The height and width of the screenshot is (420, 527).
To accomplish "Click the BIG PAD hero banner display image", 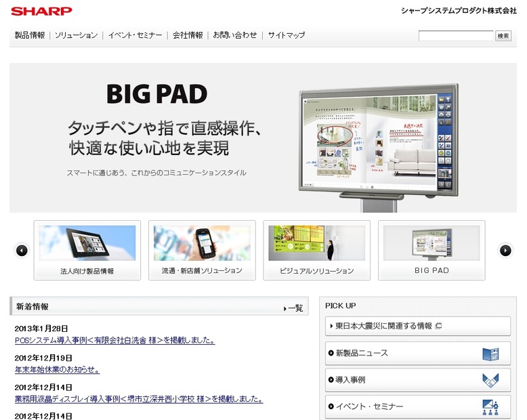I will tap(379, 146).
